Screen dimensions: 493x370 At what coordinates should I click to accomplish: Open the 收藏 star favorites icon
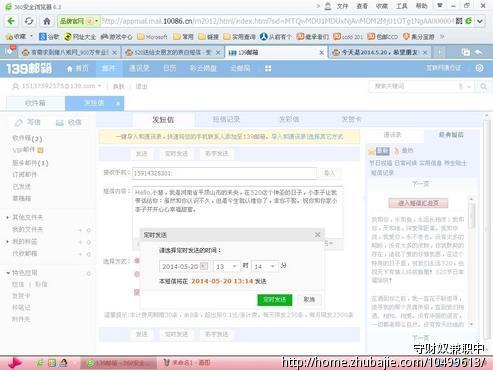point(10,36)
